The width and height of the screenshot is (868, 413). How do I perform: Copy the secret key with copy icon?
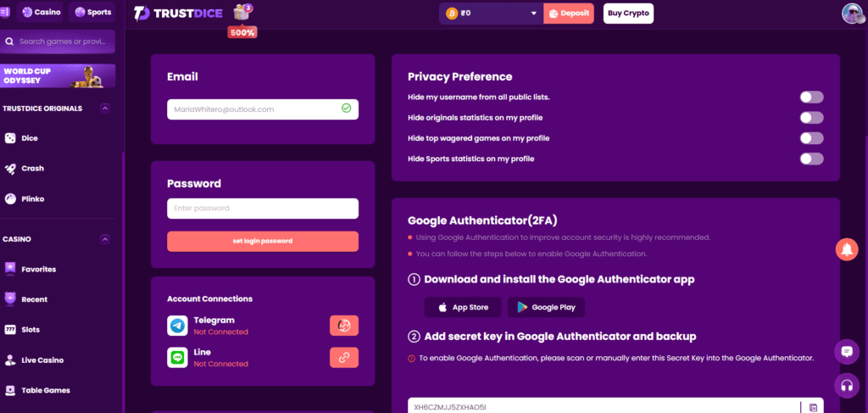[x=813, y=407]
